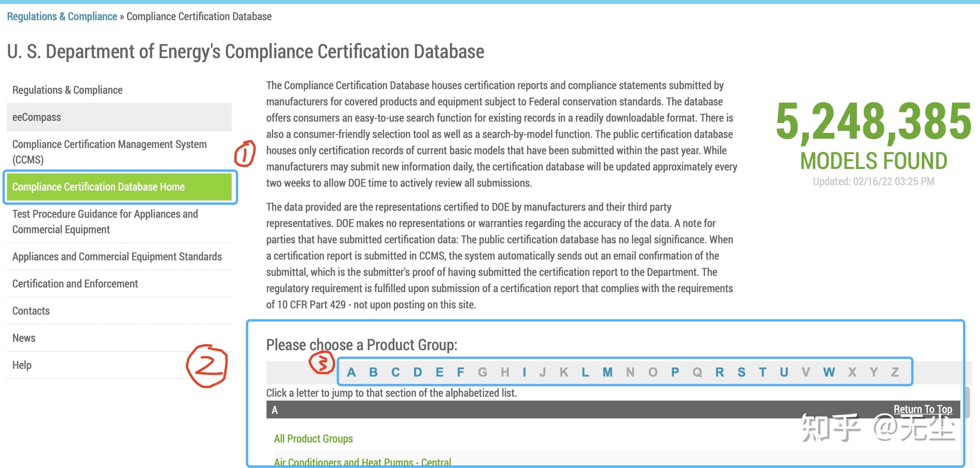This screenshot has width=980, height=468.
Task: Select Compliance Certification Database Home menu item
Action: pos(98,187)
